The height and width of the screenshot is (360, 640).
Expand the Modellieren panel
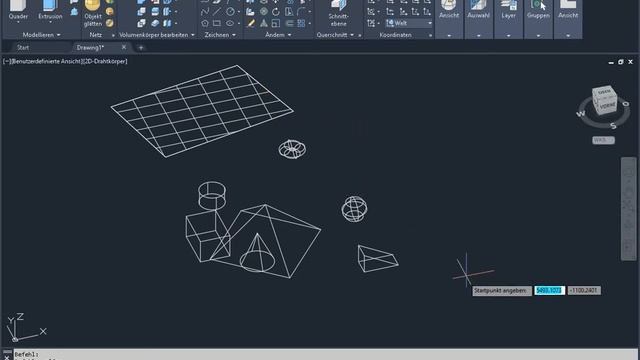pyautogui.click(x=42, y=35)
